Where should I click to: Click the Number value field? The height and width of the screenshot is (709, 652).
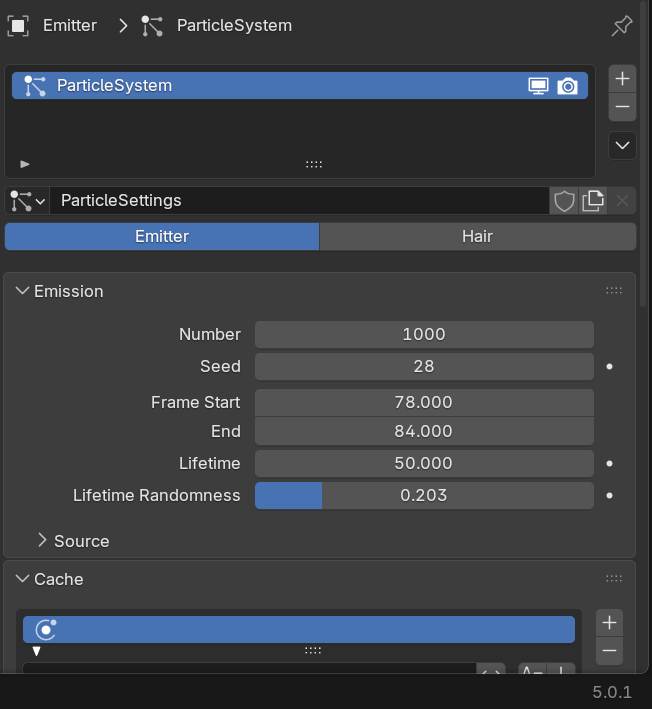[424, 335]
